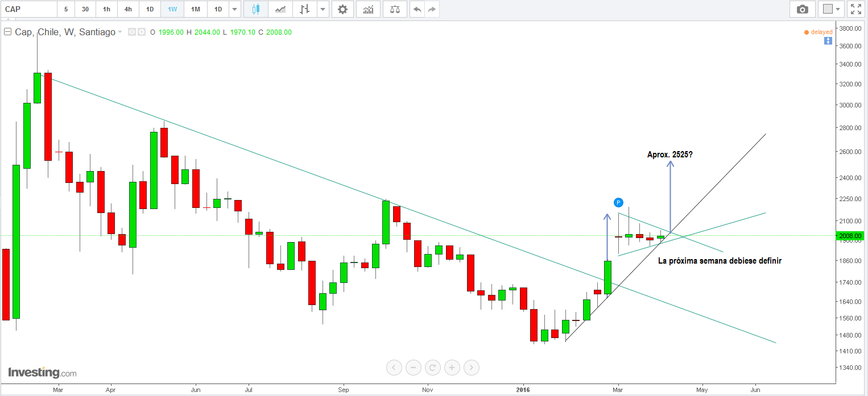Screen dimensions: 868x396
Task: Reset the chart view with the circular arrow
Action: [x=433, y=368]
